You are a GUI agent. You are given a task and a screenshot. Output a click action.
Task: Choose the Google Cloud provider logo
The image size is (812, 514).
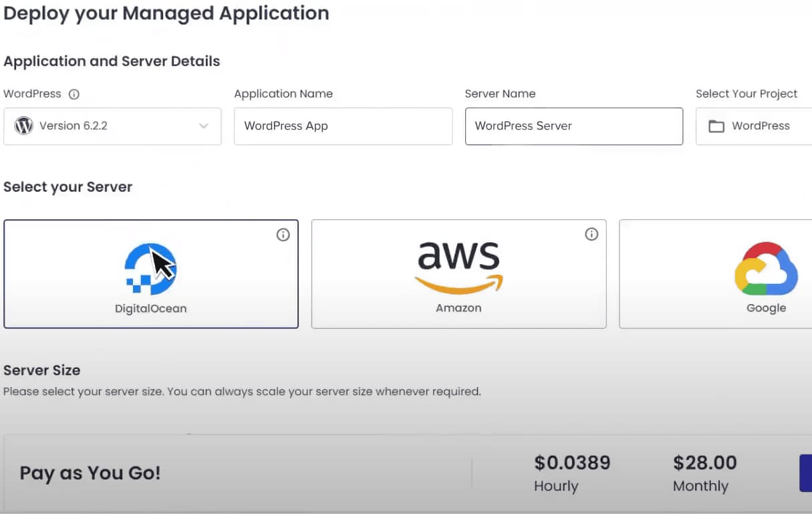[x=766, y=269]
